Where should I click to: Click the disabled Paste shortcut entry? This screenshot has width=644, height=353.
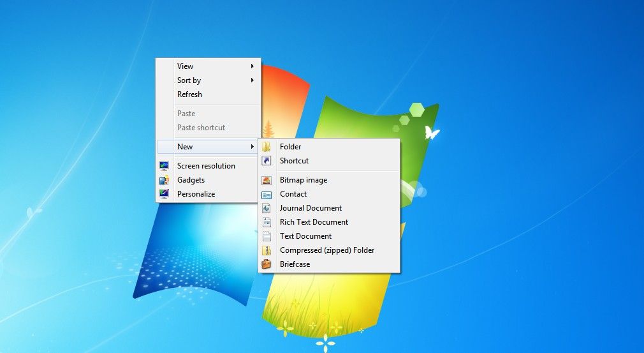[x=201, y=128]
